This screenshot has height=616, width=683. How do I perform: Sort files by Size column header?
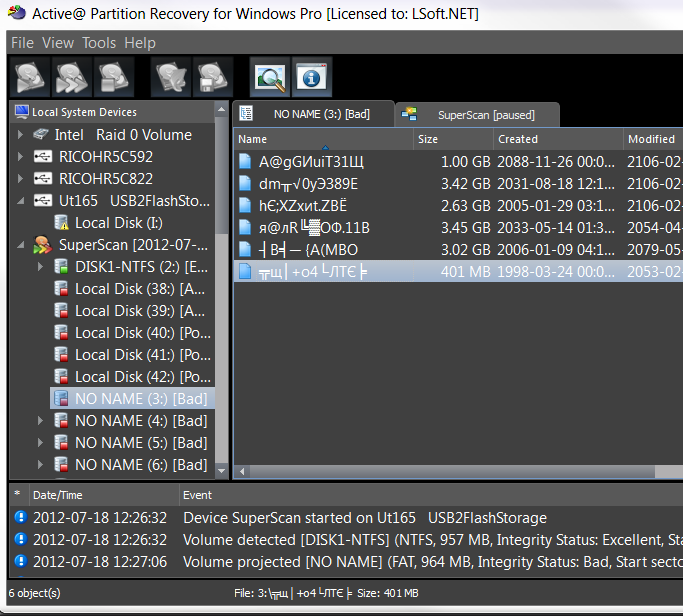453,139
